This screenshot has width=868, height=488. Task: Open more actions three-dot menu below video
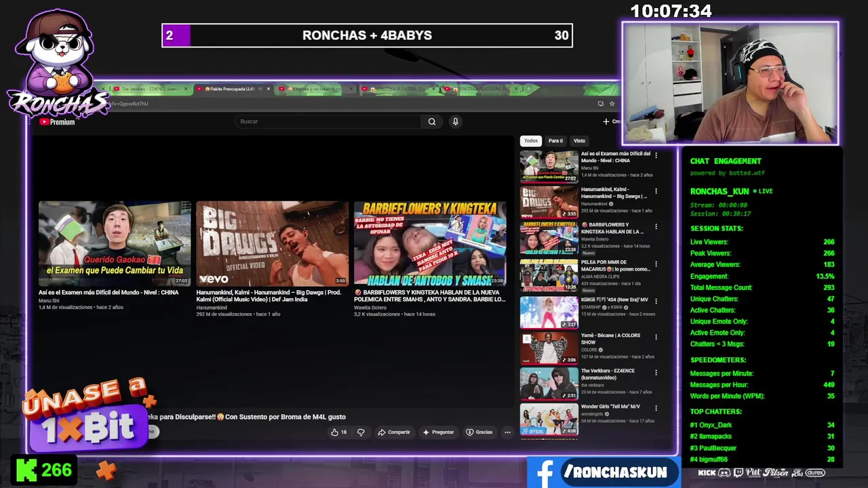coord(507,432)
